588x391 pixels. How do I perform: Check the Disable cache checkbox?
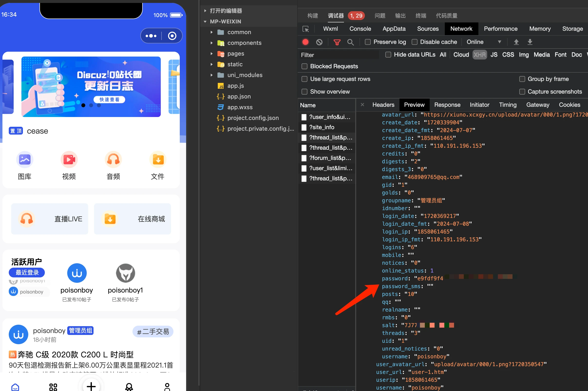415,42
